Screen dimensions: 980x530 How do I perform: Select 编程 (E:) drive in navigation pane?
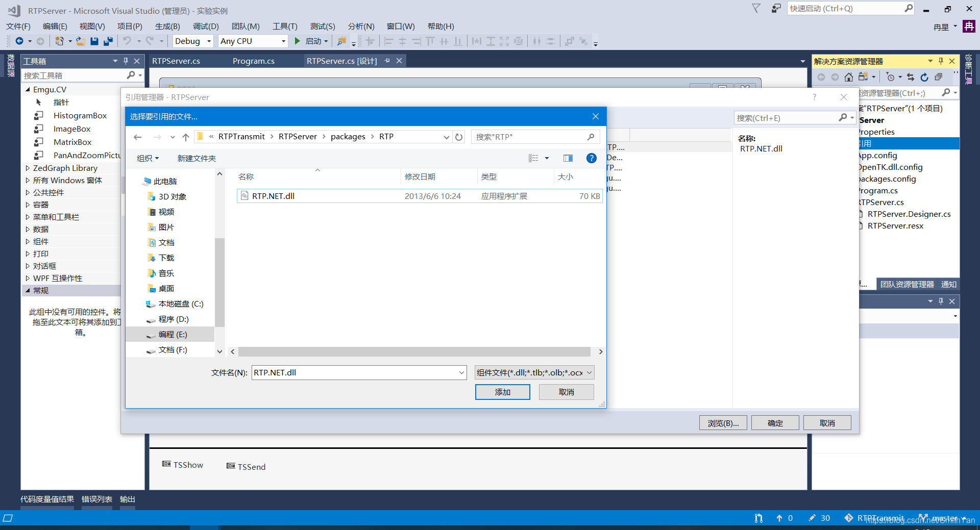(170, 334)
